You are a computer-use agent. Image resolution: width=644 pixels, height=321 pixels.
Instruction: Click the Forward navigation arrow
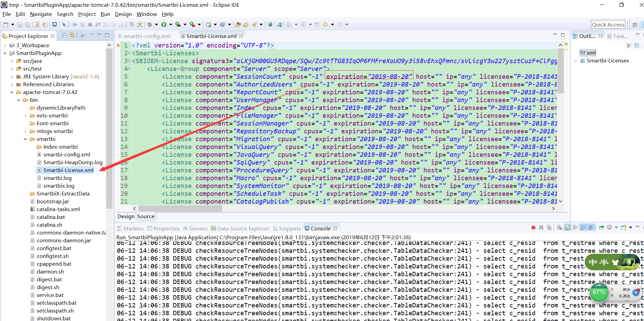[340, 24]
